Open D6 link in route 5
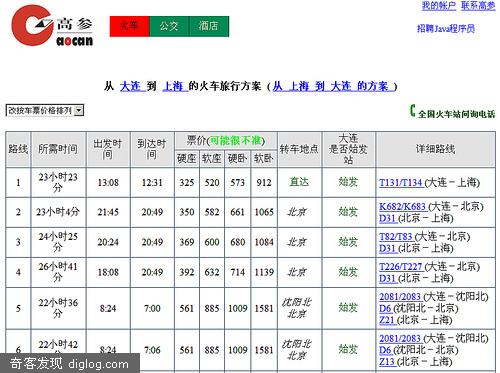Screen dimensions: 500x373 point(385,308)
